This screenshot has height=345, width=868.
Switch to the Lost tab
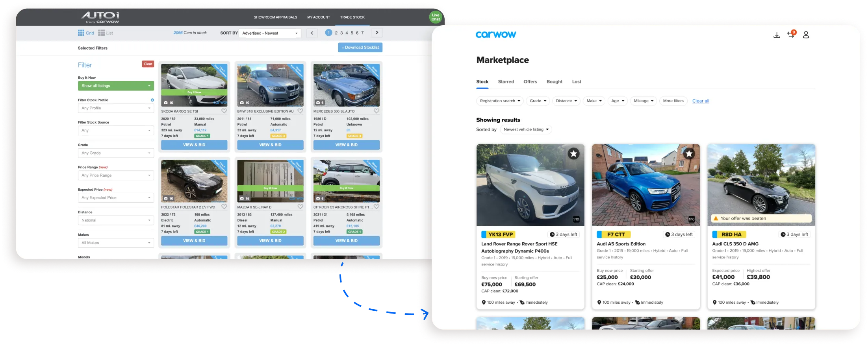[x=577, y=82]
